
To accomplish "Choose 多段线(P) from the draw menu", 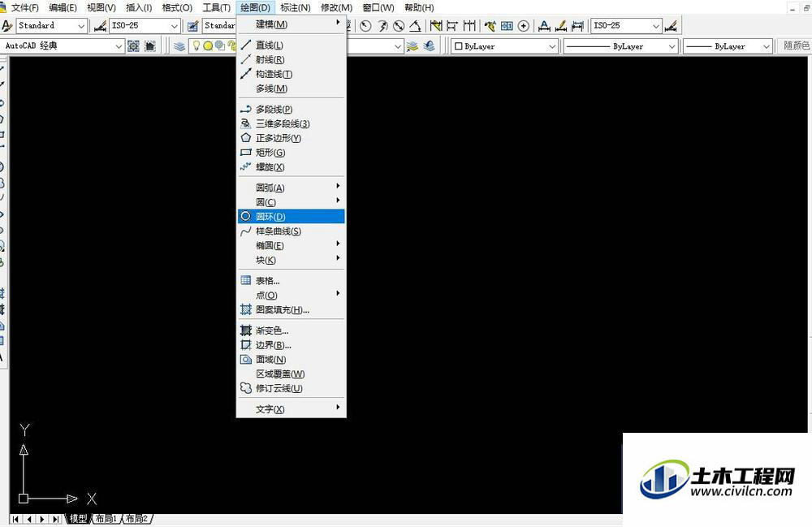I will click(x=291, y=110).
